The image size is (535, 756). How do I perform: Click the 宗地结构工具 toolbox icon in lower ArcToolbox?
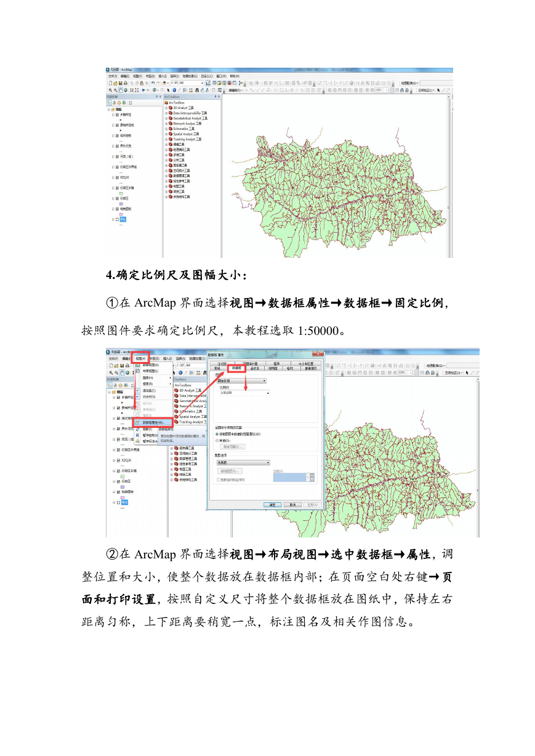(x=176, y=480)
